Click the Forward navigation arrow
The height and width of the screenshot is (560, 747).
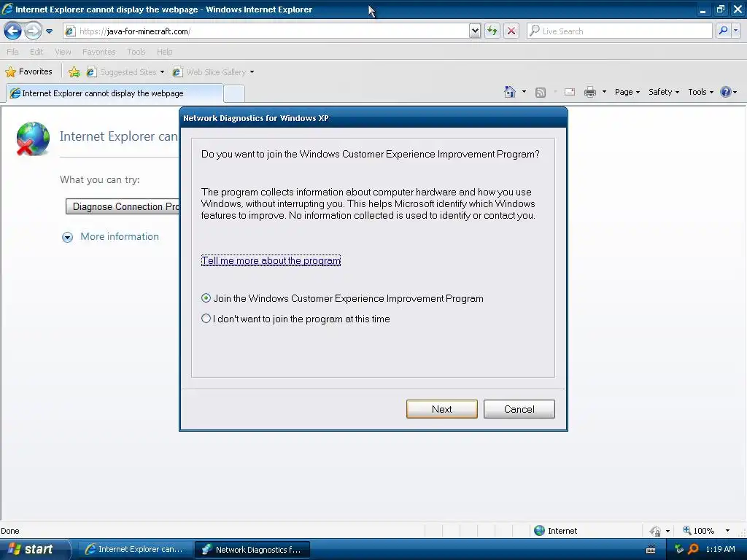click(33, 31)
